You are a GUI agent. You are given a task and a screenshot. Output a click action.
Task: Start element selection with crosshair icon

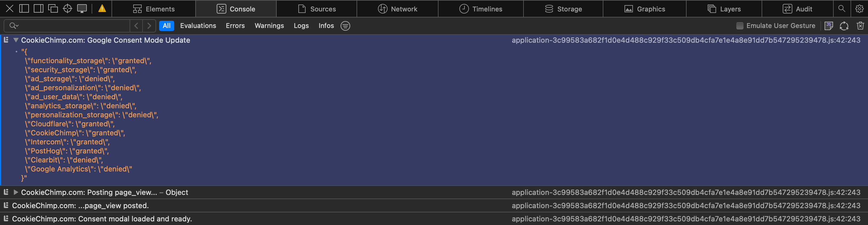point(68,8)
